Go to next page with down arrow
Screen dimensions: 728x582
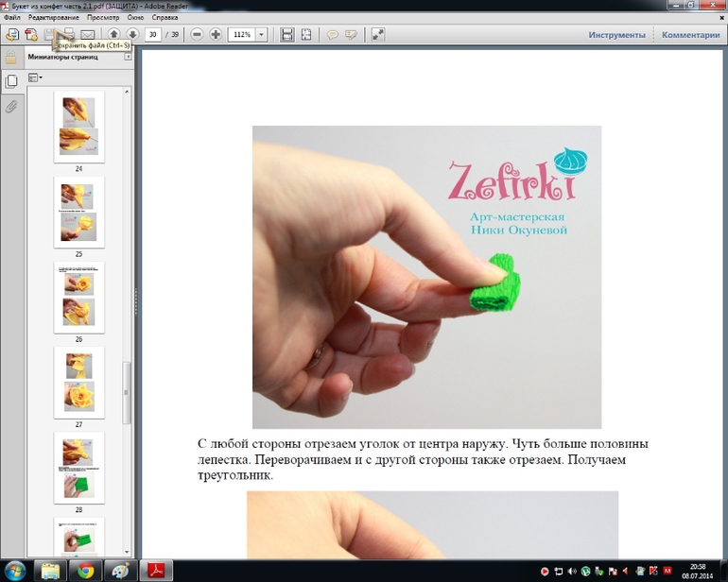tap(132, 35)
